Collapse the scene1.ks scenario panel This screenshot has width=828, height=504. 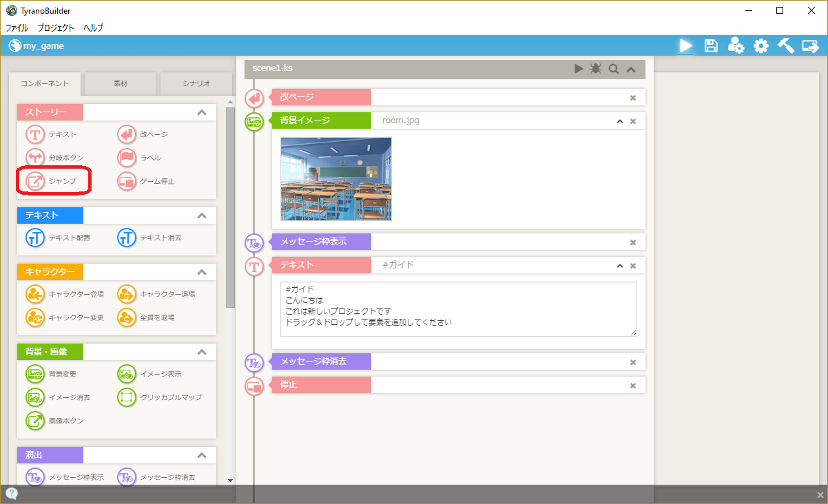[x=630, y=69]
